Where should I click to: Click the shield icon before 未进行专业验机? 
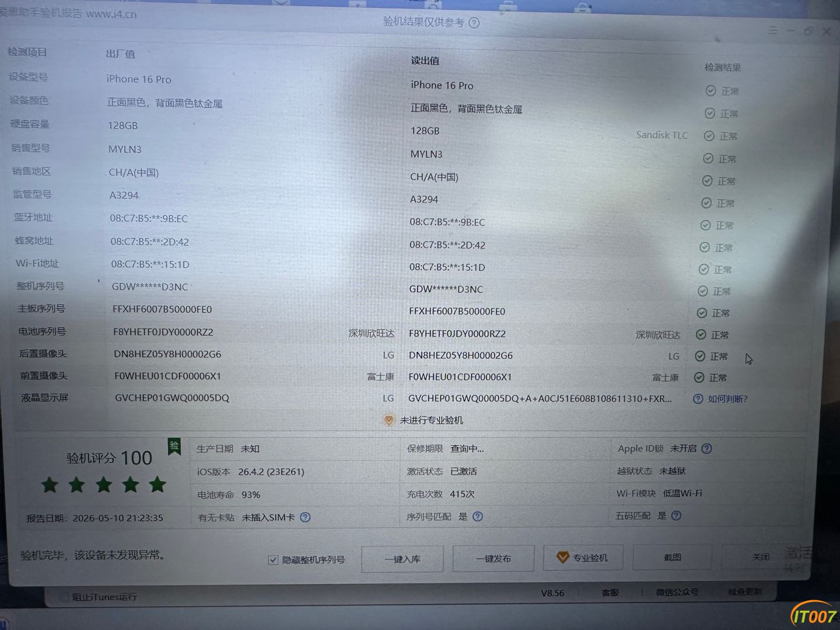(x=388, y=420)
